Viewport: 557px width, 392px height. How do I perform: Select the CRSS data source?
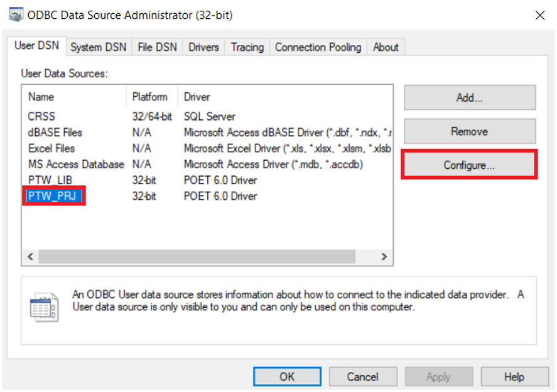click(41, 116)
